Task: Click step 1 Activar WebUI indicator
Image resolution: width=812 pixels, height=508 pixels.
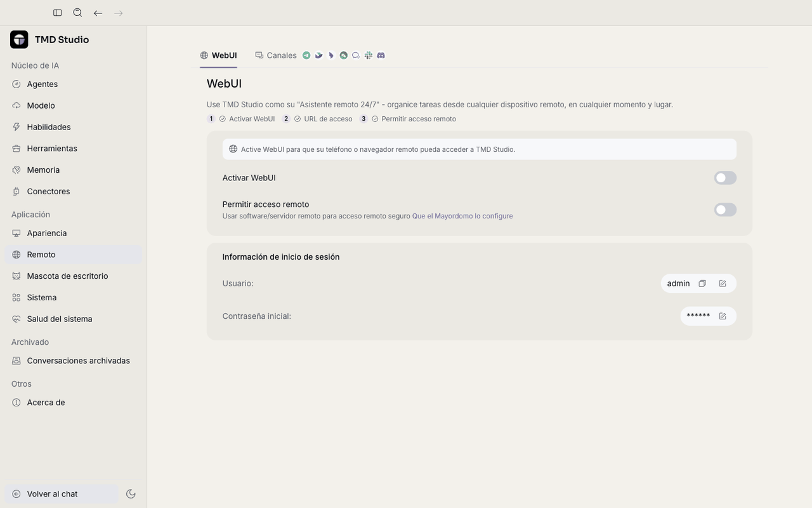Action: click(x=241, y=119)
